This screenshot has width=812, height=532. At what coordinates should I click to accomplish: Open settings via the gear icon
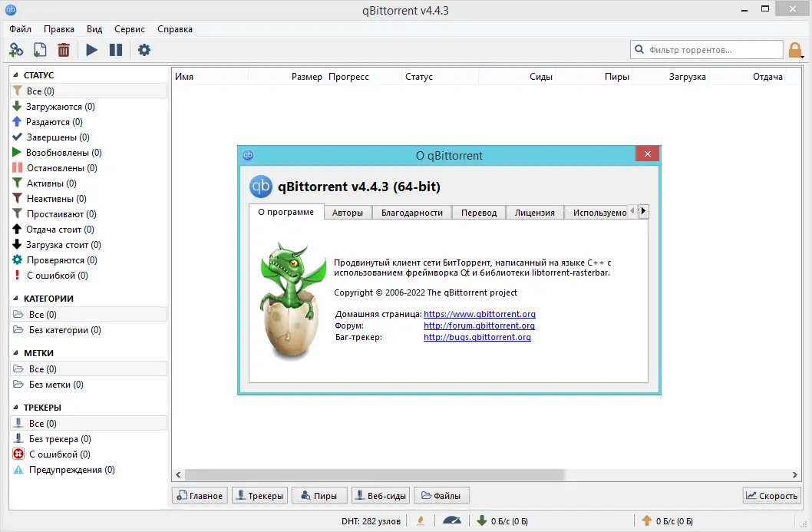coord(144,50)
